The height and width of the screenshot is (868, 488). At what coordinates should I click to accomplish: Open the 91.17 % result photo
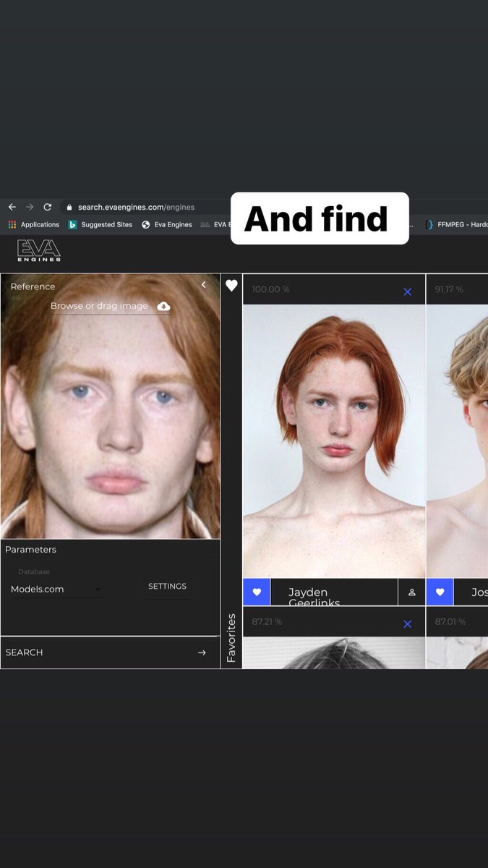point(457,441)
